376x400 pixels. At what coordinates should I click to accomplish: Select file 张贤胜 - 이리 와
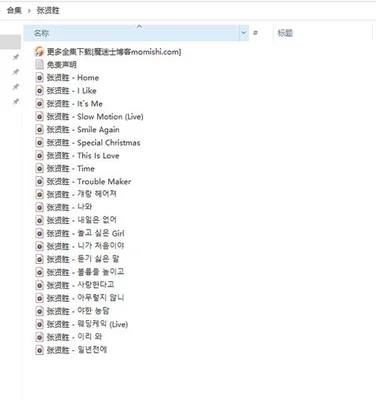point(74,337)
